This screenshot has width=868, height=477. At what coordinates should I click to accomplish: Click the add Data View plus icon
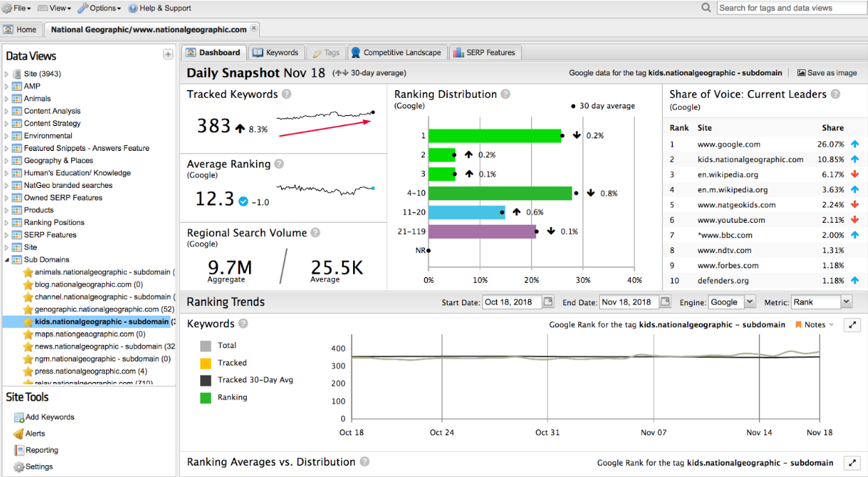pyautogui.click(x=167, y=54)
